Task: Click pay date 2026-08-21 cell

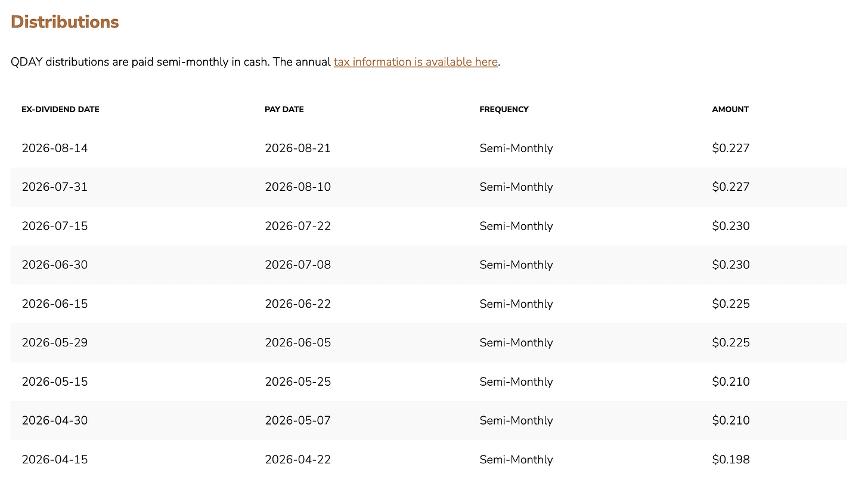Action: click(x=297, y=148)
